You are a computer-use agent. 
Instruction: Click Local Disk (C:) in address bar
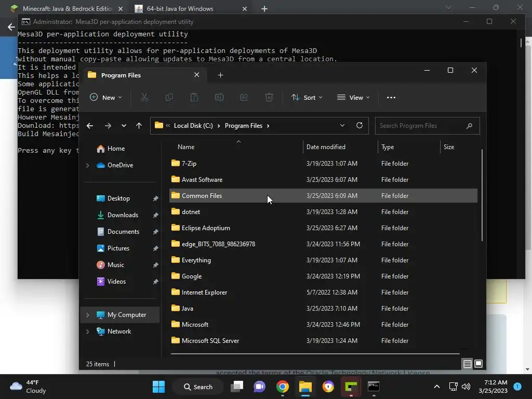pyautogui.click(x=193, y=126)
